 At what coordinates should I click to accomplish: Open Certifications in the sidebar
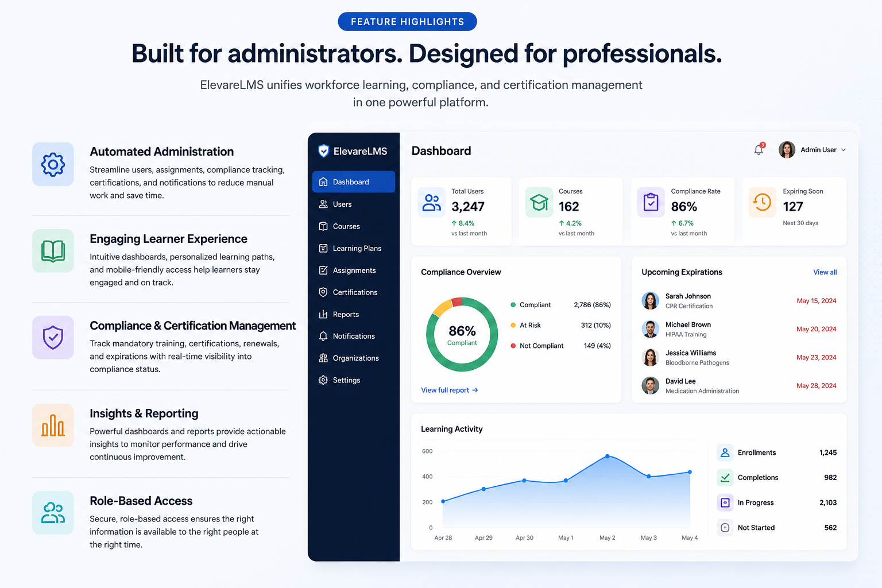point(354,292)
